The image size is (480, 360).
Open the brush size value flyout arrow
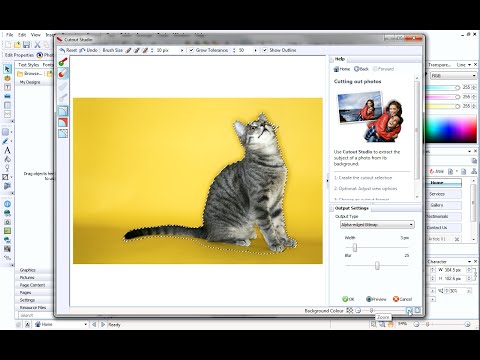click(x=182, y=50)
